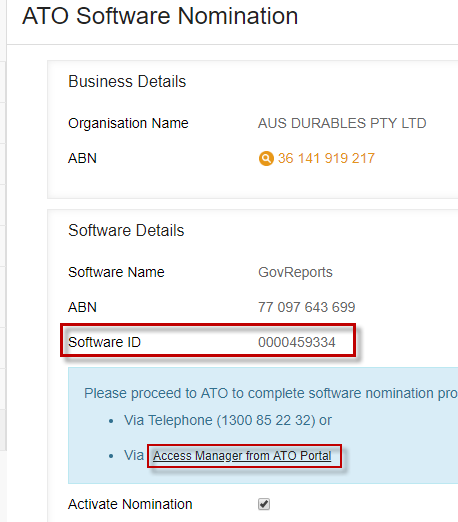Select the software ABN 77 097 643 699
458x522 pixels.
(307, 307)
